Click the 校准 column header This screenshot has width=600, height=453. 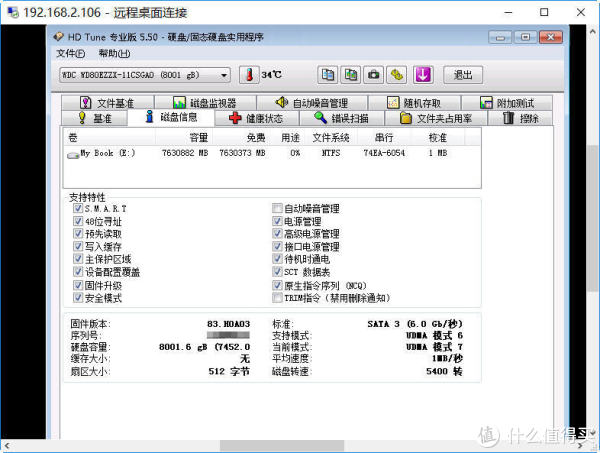coord(438,137)
